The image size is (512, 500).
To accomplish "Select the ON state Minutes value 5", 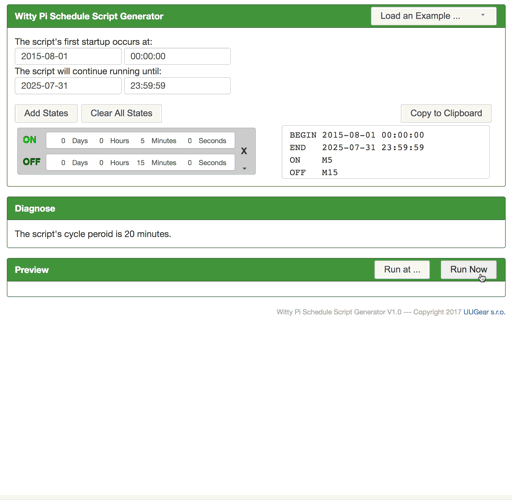I will (142, 141).
